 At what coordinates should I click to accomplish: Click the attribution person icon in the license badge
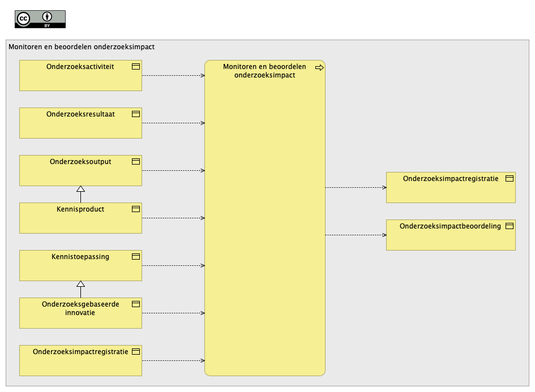[47, 16]
